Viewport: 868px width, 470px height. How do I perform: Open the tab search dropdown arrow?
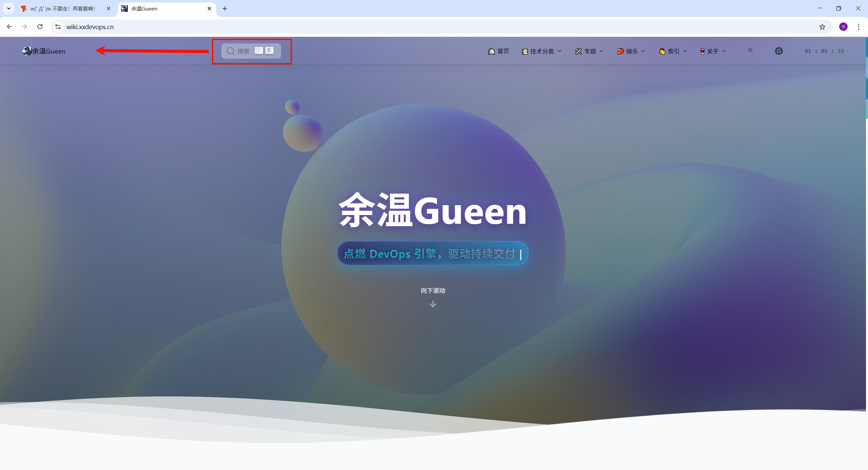tap(9, 8)
